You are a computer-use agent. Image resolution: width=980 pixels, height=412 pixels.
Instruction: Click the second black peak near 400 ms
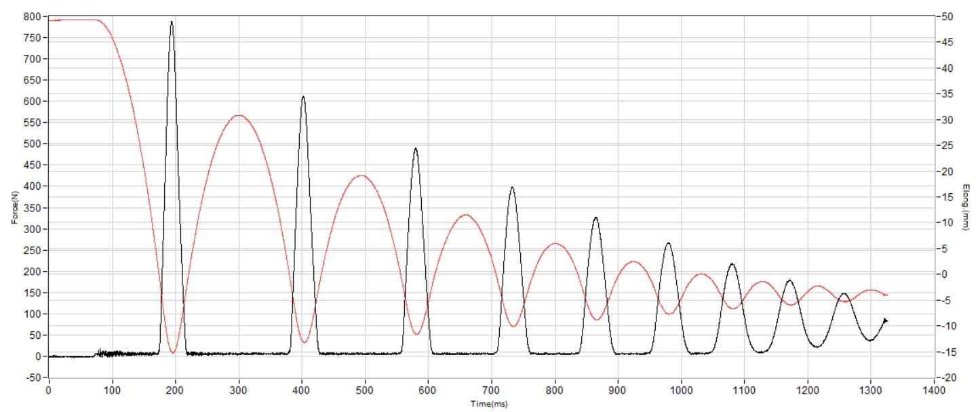click(303, 97)
